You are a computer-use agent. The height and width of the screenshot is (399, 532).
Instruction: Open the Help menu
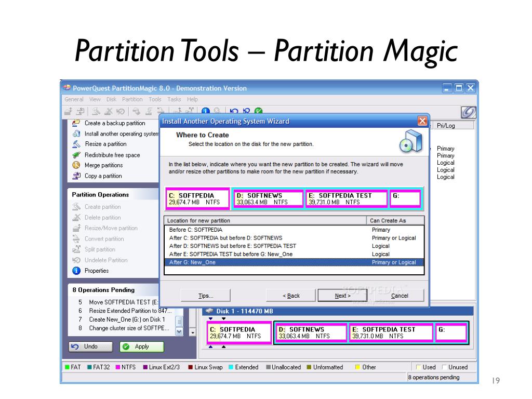tap(192, 99)
